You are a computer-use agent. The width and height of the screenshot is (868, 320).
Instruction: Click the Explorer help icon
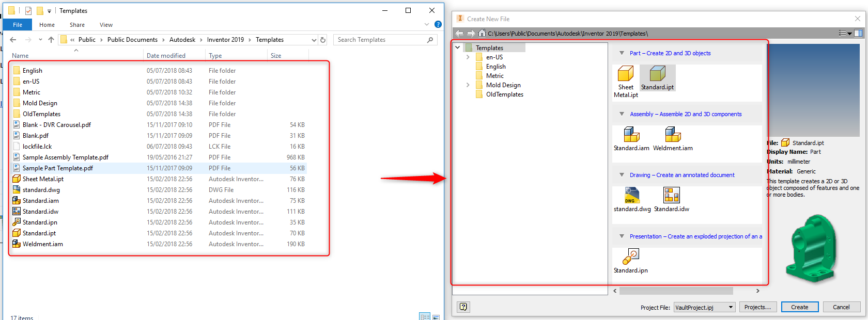point(438,24)
